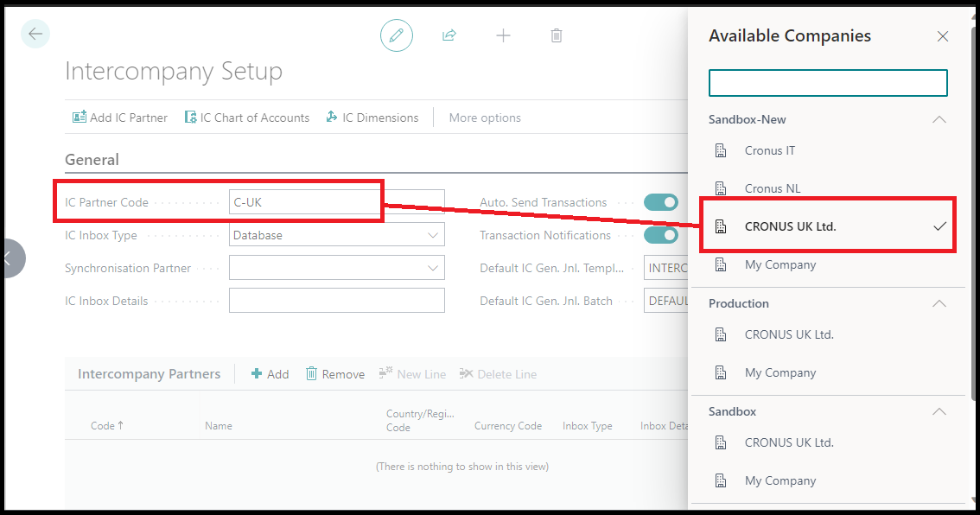
Task: Collapse the Sandbox group
Action: click(x=939, y=411)
